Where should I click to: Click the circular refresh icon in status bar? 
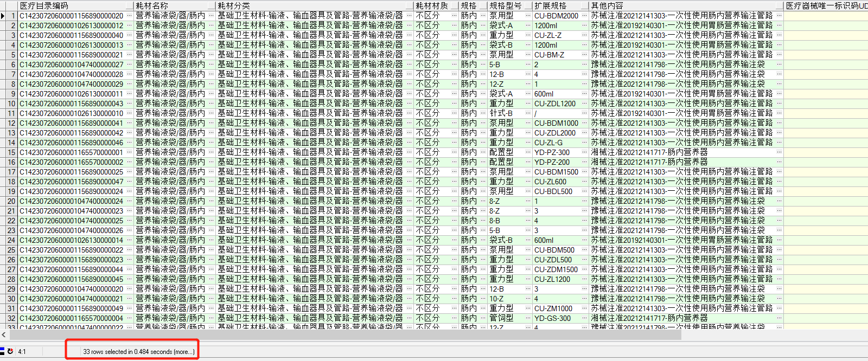point(10,351)
